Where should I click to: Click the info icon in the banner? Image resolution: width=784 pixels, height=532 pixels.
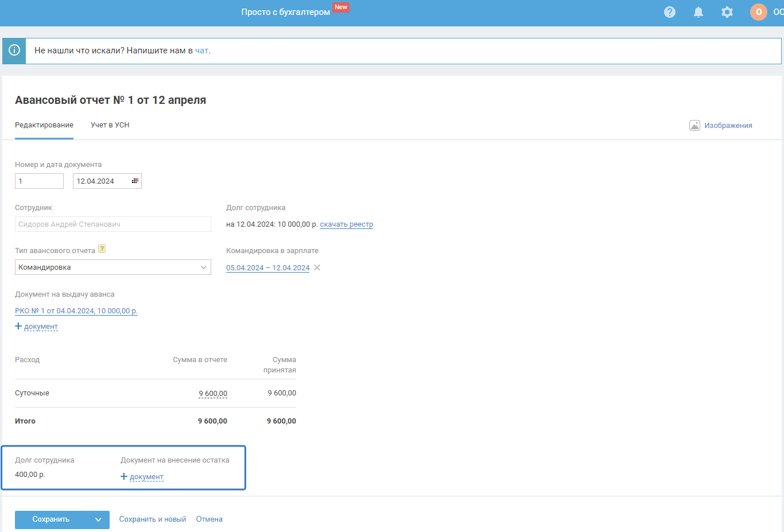coord(14,51)
